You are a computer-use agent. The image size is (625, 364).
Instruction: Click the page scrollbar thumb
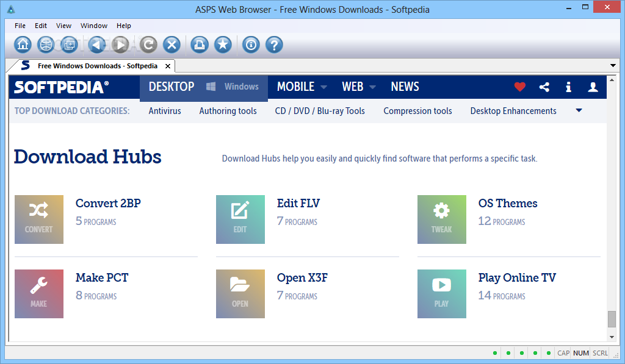(x=612, y=319)
